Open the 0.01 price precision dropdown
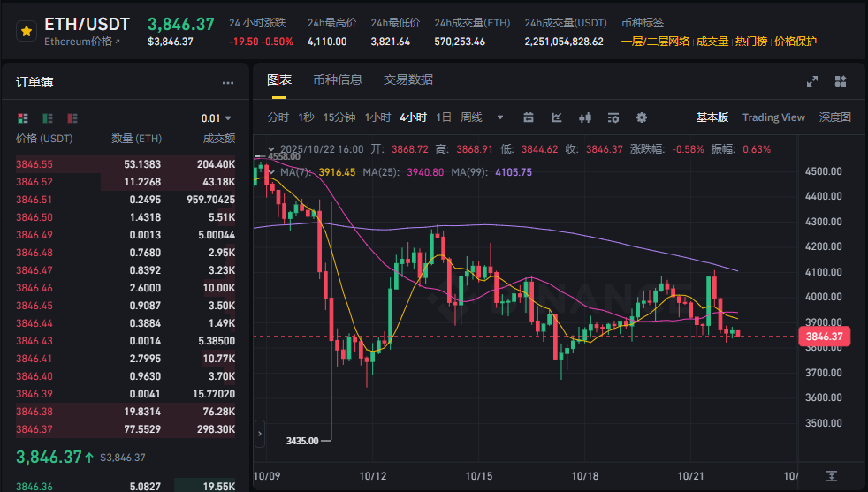This screenshot has height=492, width=868. pyautogui.click(x=216, y=118)
